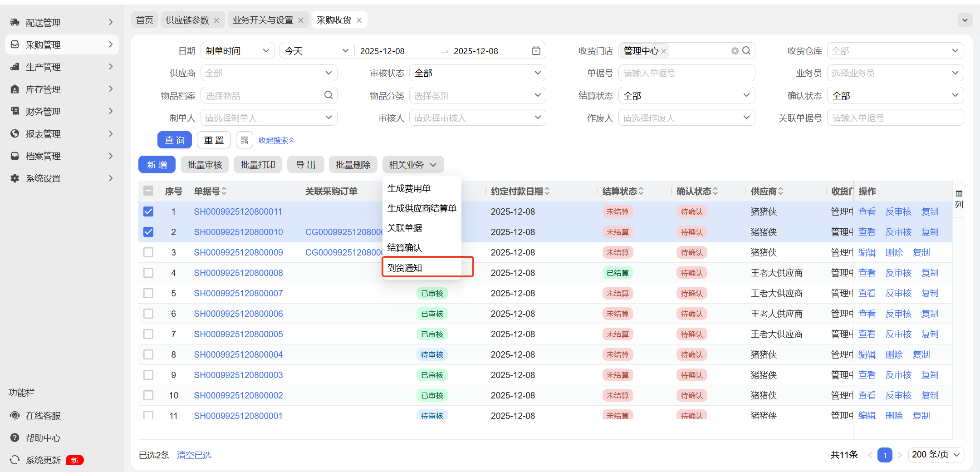Viewport: 980px width, 472px height.
Task: Check row SH0009925120800004
Action: pyautogui.click(x=148, y=354)
